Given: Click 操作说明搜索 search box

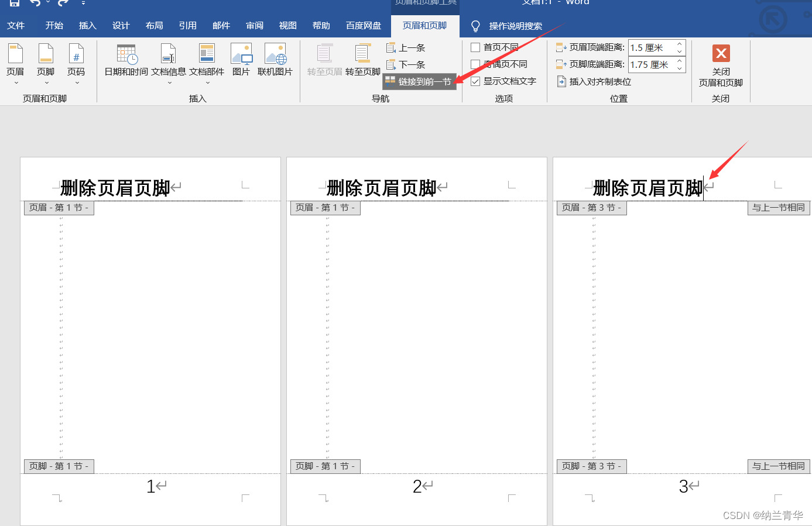Looking at the screenshot, I should pos(516,26).
